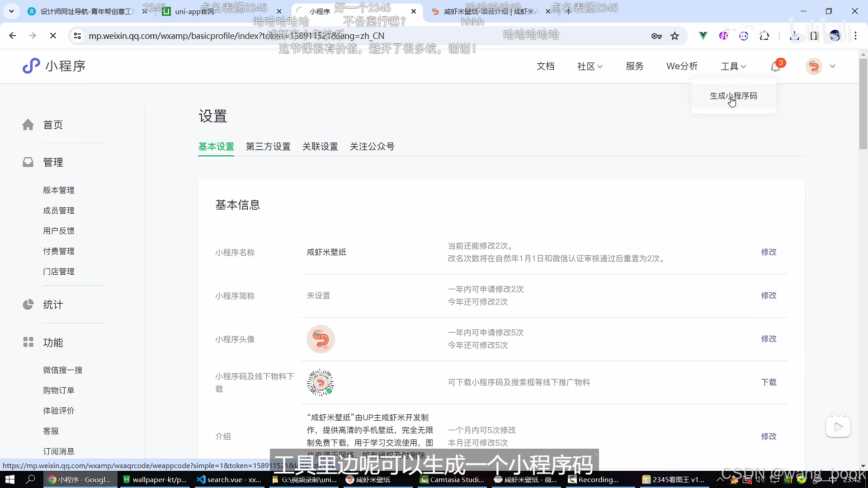This screenshot has height=488, width=868.
Task: Click the account avatar in header
Action: click(x=814, y=66)
